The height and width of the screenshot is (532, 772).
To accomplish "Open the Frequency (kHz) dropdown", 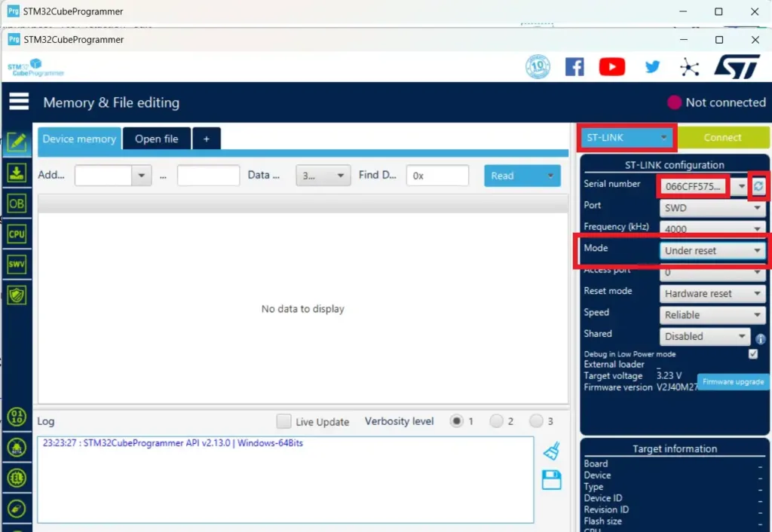I will (x=712, y=229).
